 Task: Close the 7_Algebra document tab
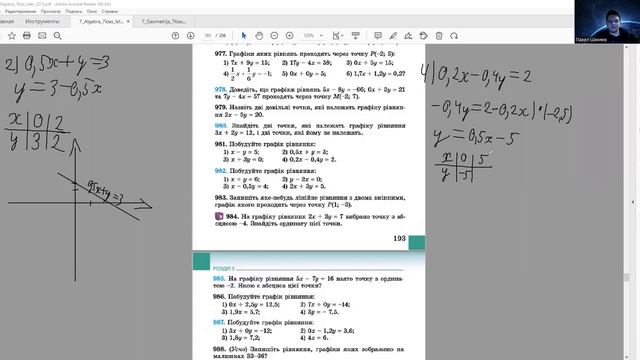click(128, 21)
